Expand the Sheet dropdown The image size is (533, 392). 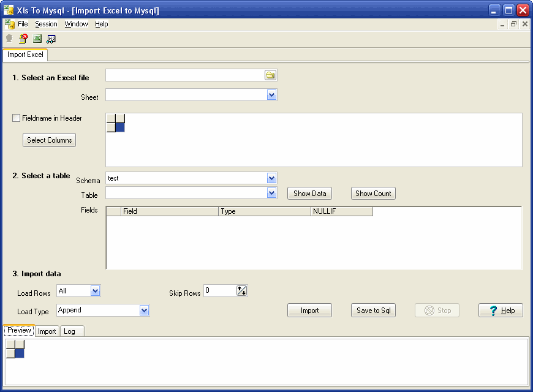(271, 95)
